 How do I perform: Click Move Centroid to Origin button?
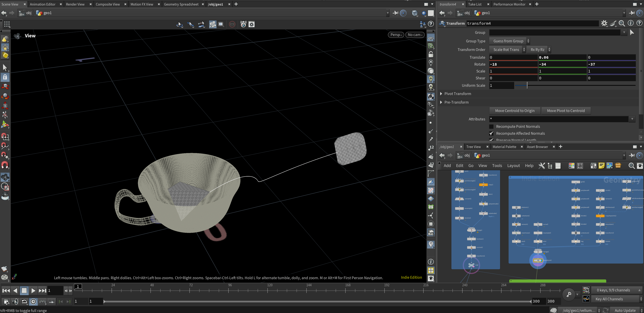[514, 111]
